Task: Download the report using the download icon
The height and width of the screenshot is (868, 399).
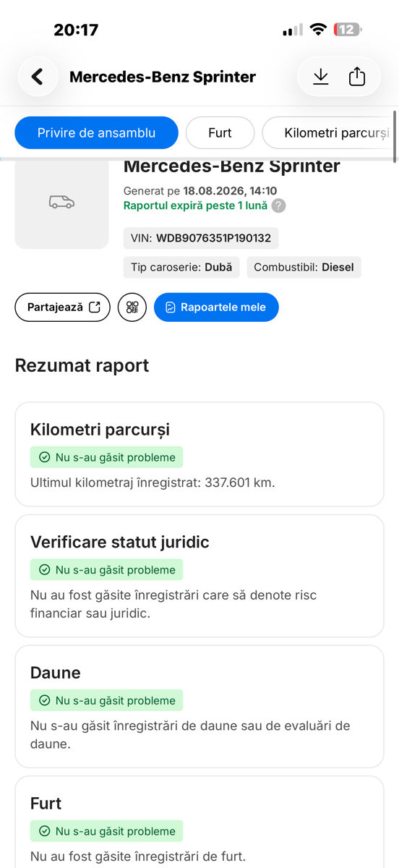Action: 321,77
